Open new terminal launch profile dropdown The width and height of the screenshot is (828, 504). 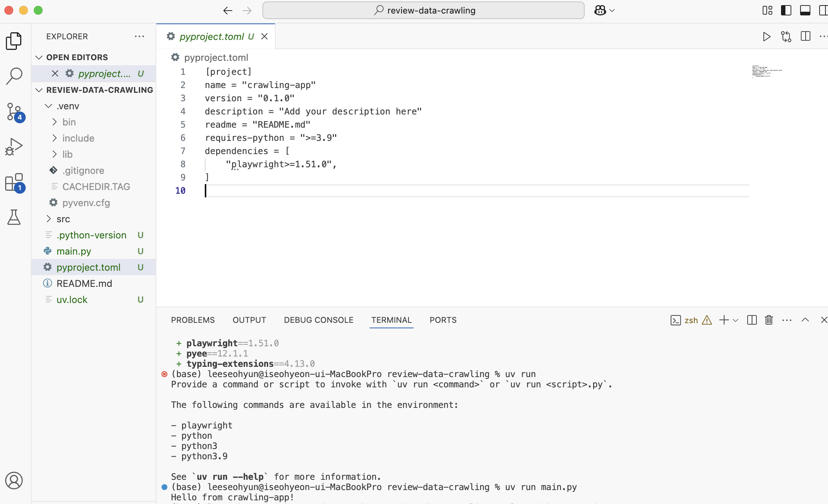click(x=736, y=320)
